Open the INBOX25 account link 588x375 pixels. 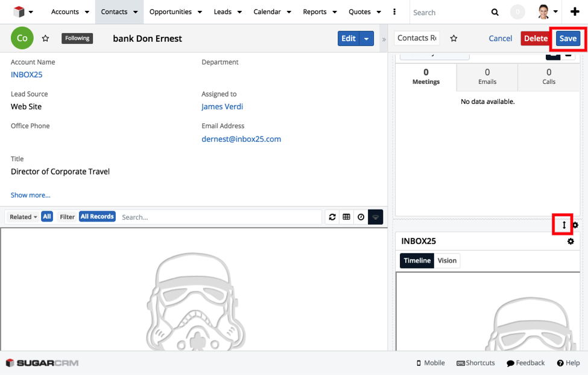(x=27, y=75)
